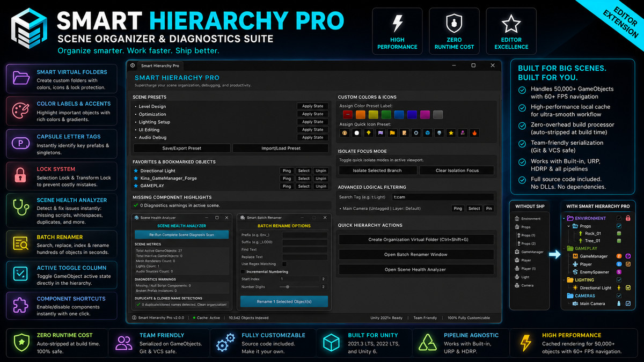Viewport: 644px width, 362px height.
Task: Collapse the Props tree arrow
Action: 568,226
